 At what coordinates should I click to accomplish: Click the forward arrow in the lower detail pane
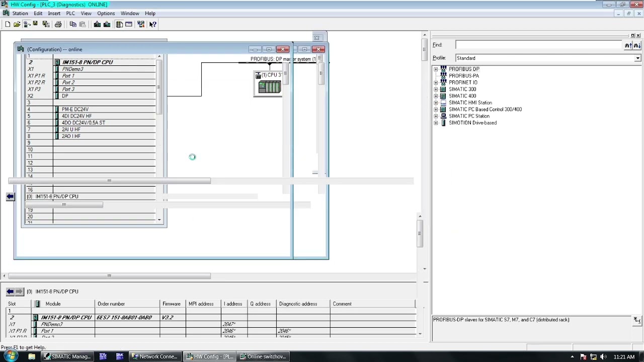19,292
